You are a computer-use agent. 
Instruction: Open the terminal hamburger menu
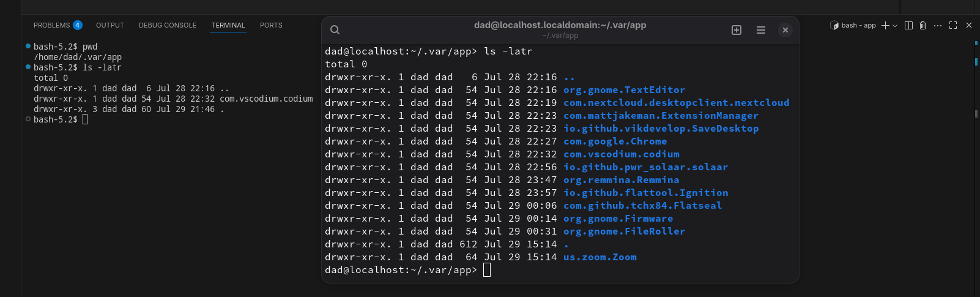761,30
